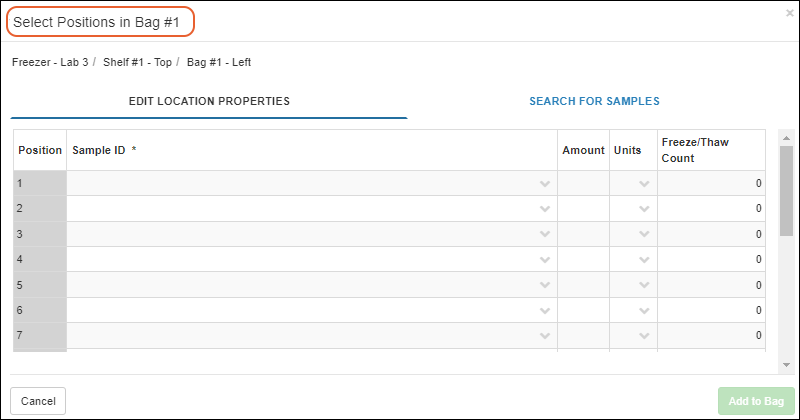Switch to Search for Samples tab
Image resolution: width=800 pixels, height=420 pixels.
594,101
